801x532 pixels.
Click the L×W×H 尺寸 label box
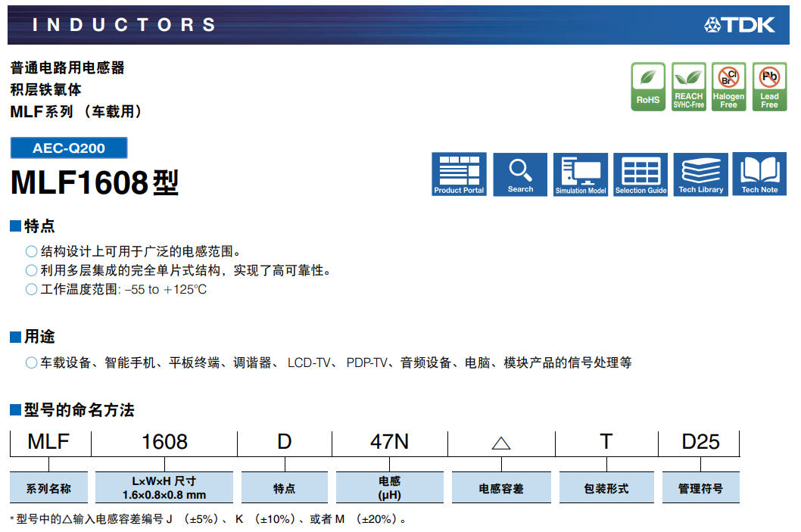pos(164,488)
